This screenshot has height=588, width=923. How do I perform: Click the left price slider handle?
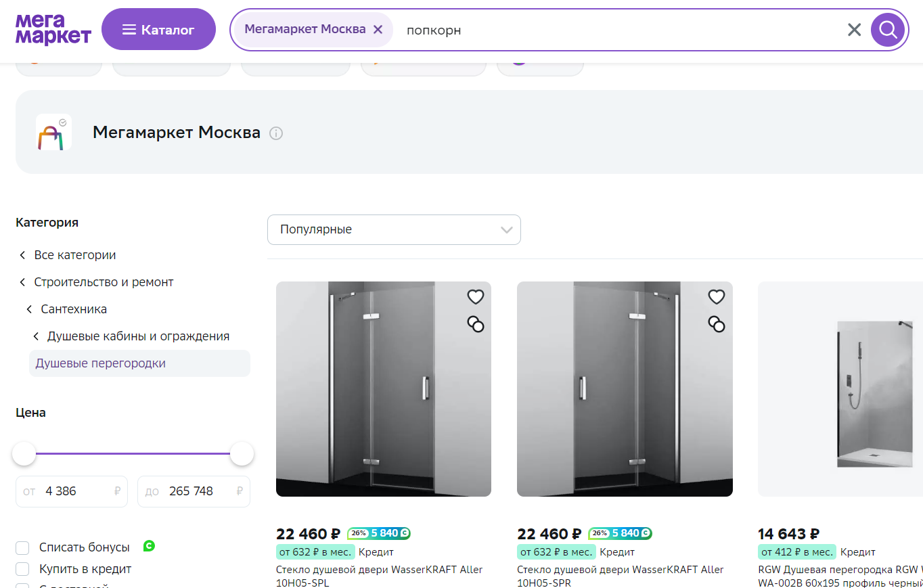pos(24,453)
